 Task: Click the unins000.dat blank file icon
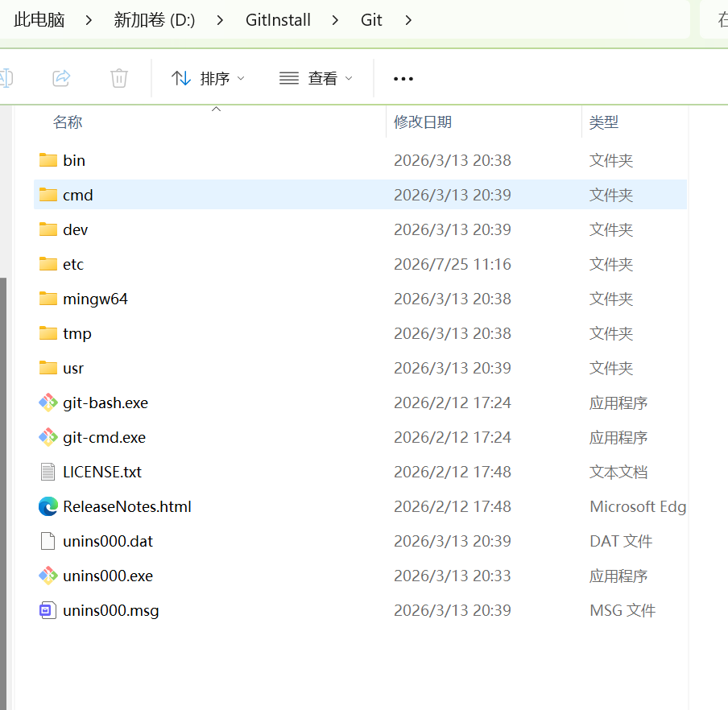48,541
